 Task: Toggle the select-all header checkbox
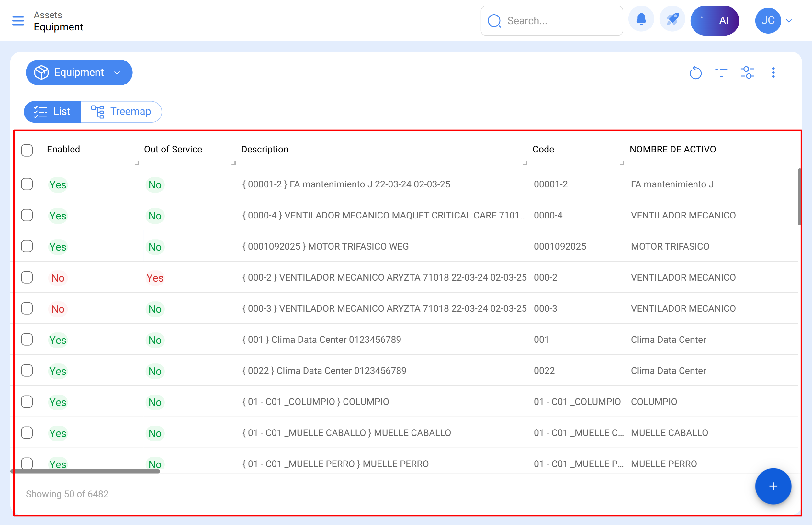point(27,150)
